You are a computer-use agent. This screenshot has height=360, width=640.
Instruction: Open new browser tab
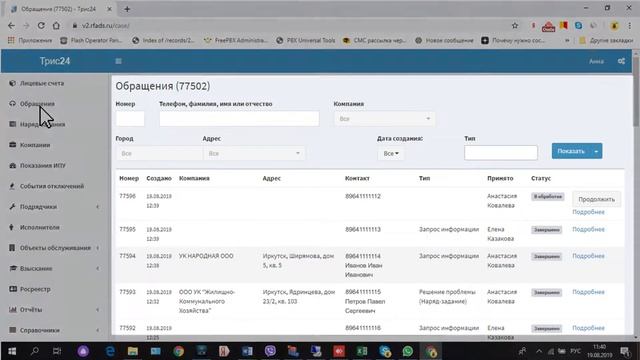pyautogui.click(x=127, y=9)
